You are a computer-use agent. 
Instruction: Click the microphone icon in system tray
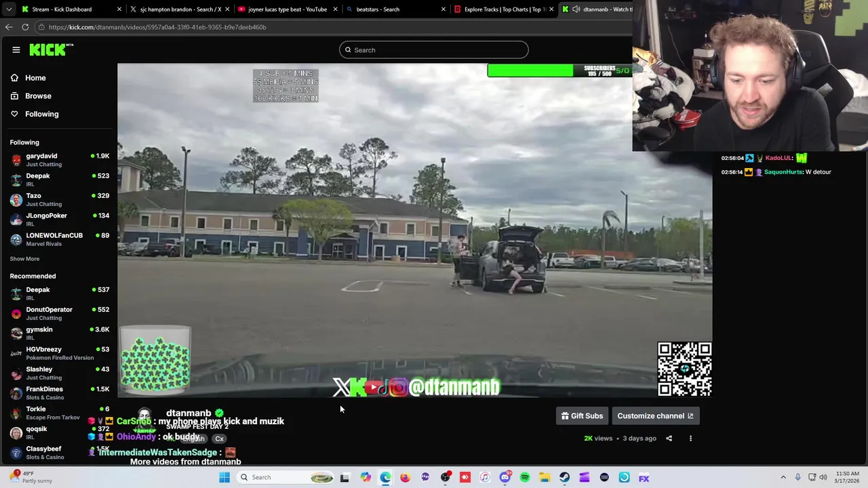(x=797, y=478)
